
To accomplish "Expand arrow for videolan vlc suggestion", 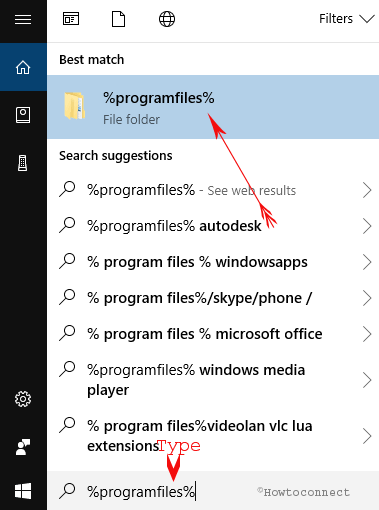I will click(x=367, y=436).
